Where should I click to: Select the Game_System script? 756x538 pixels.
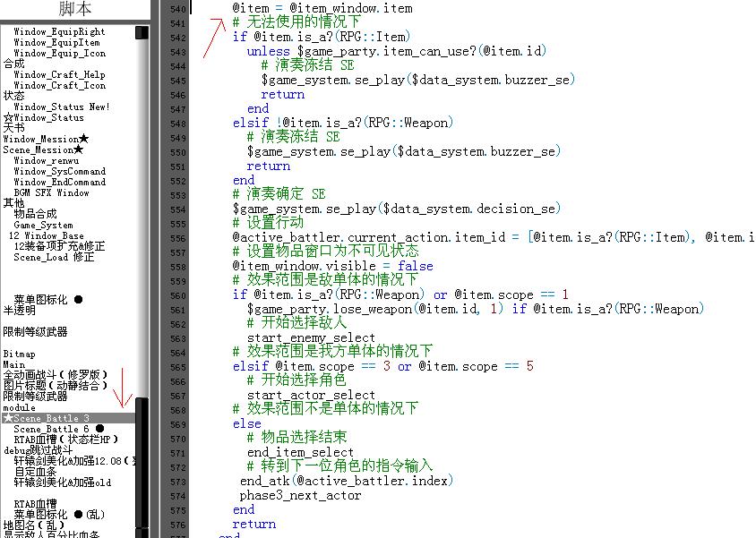point(43,225)
